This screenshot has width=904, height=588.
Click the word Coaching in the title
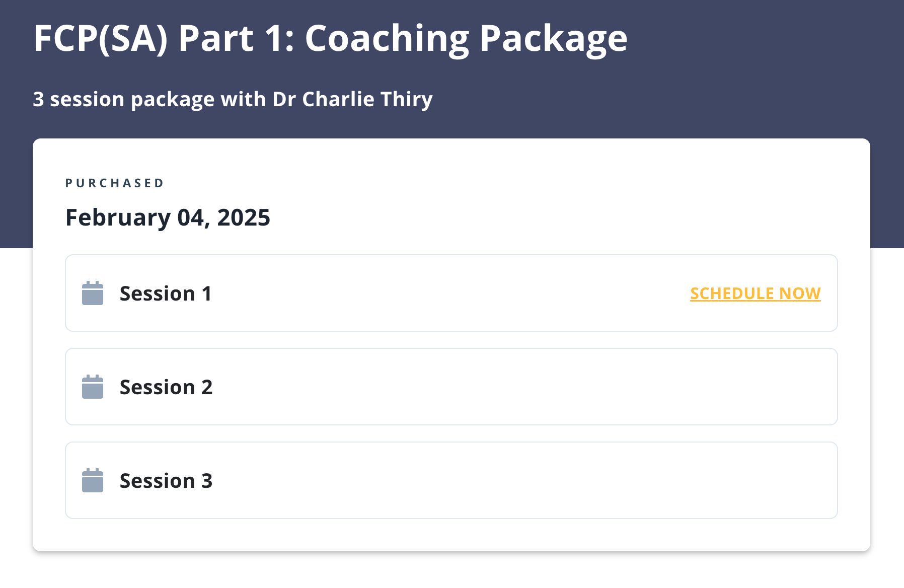tap(387, 39)
